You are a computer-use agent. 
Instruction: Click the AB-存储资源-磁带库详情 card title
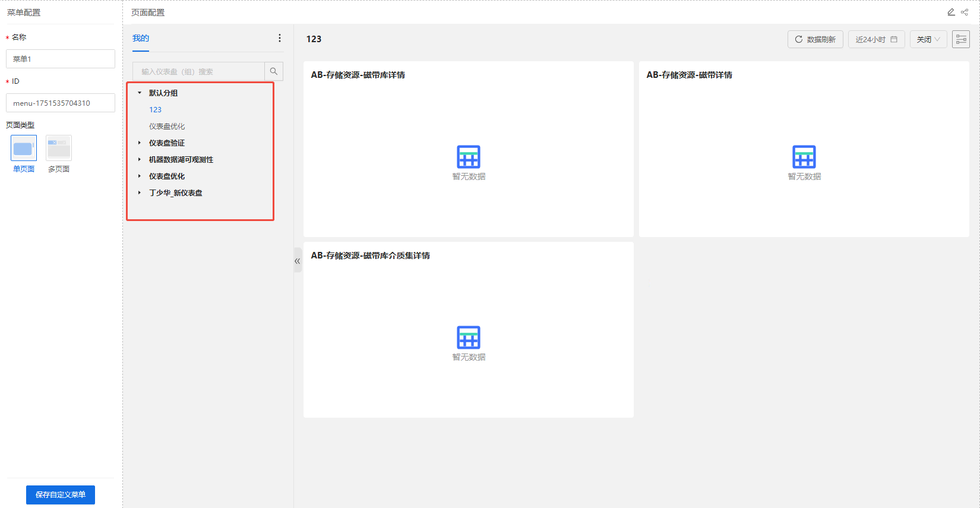(358, 75)
